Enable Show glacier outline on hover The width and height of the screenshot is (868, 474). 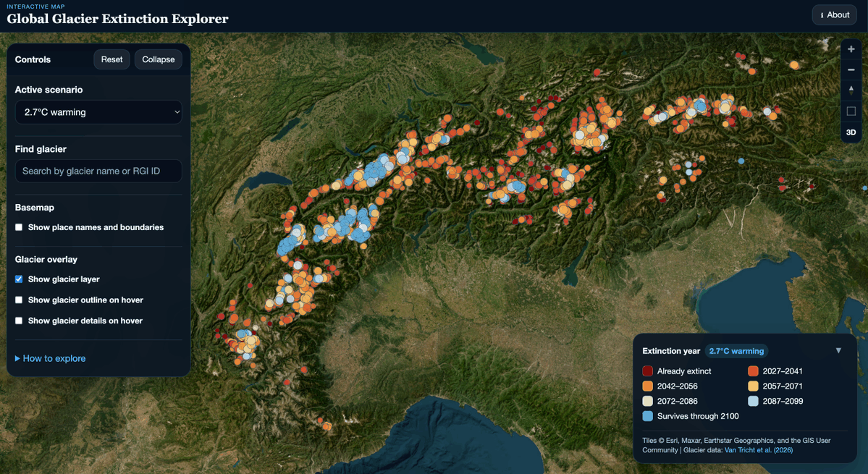(x=19, y=300)
